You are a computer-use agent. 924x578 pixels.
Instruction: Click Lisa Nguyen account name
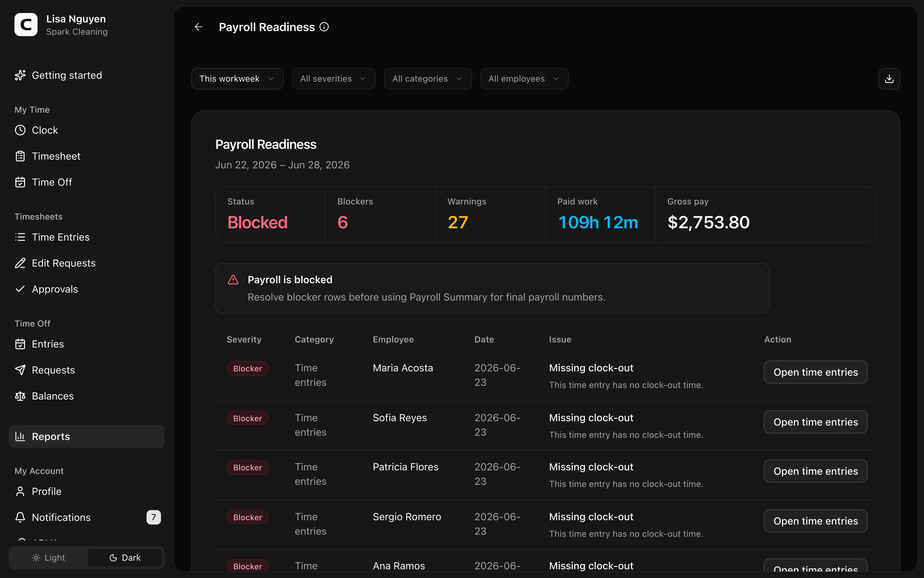click(x=76, y=19)
